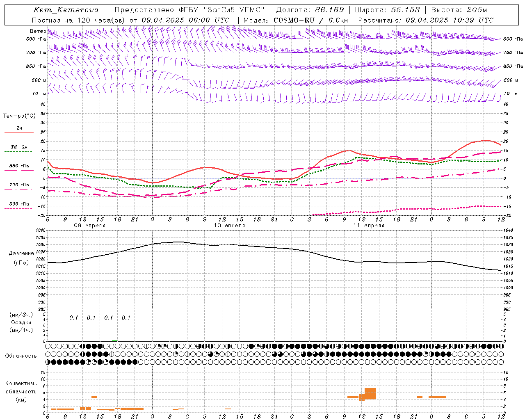This screenshot has width=525, height=420.
Task: Click the (мм/3ч.) precipitation unit label
Action: [21, 315]
